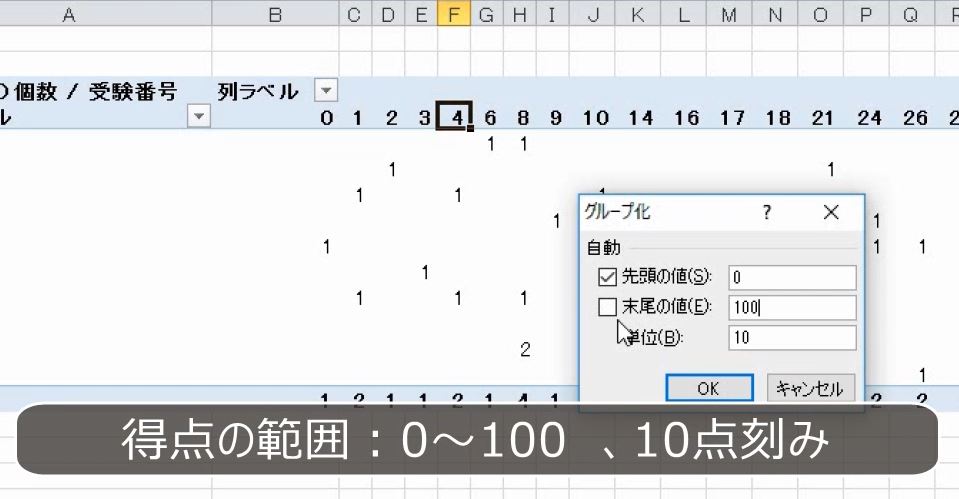Open the 列ラベル filter dropdown

tap(326, 91)
